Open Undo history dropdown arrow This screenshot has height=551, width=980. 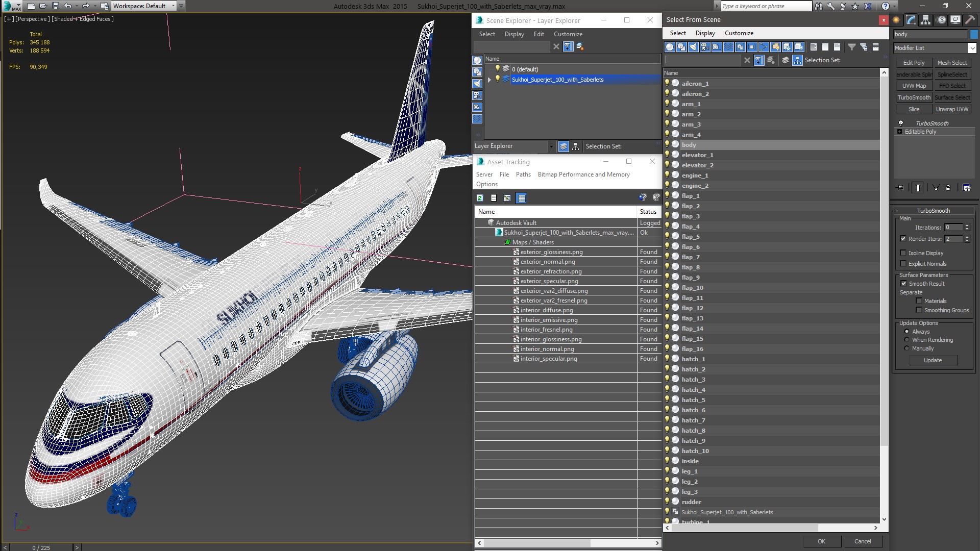[76, 6]
